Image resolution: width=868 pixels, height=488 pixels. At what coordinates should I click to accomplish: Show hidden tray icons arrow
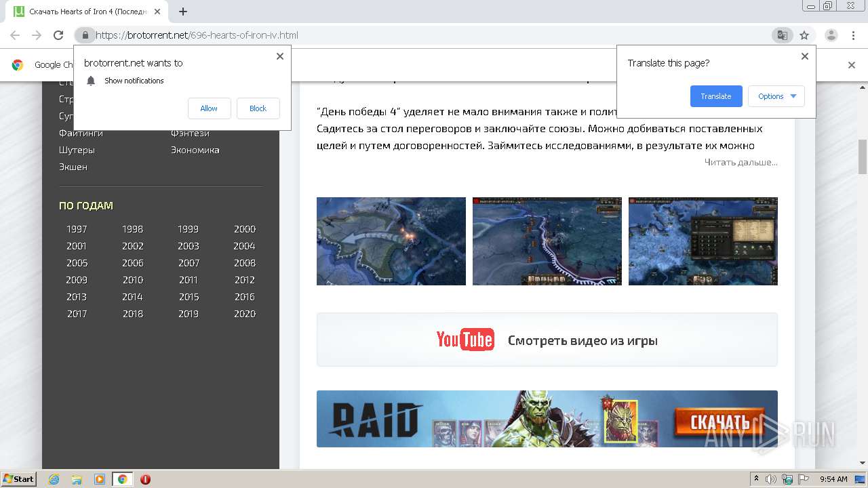756,479
